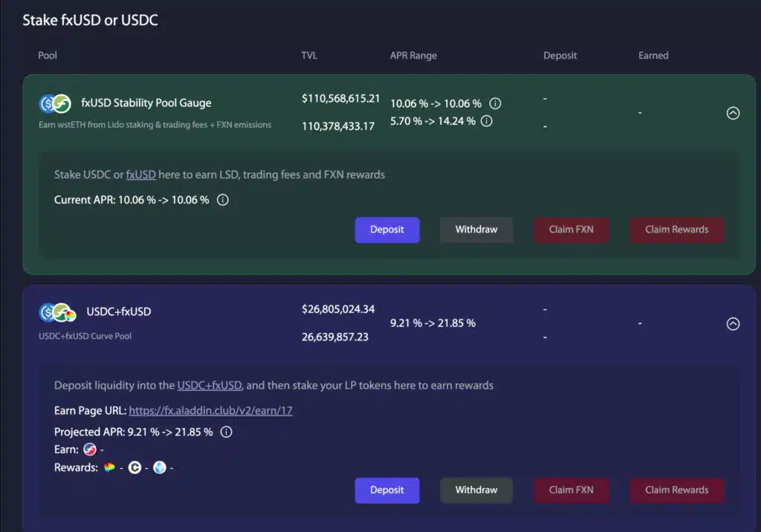
Task: Click the blue globe reward token icon
Action: pyautogui.click(x=160, y=467)
